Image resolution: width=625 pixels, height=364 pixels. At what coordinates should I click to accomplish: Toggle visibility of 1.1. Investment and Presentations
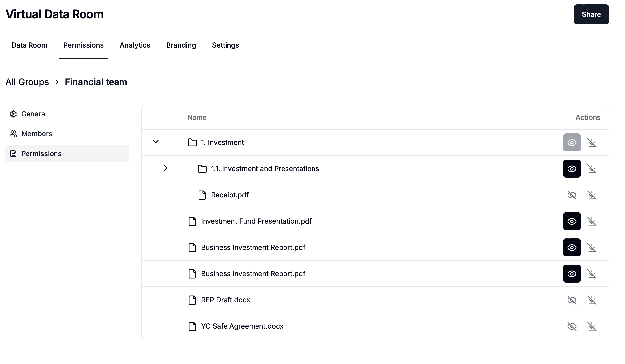[x=572, y=168]
